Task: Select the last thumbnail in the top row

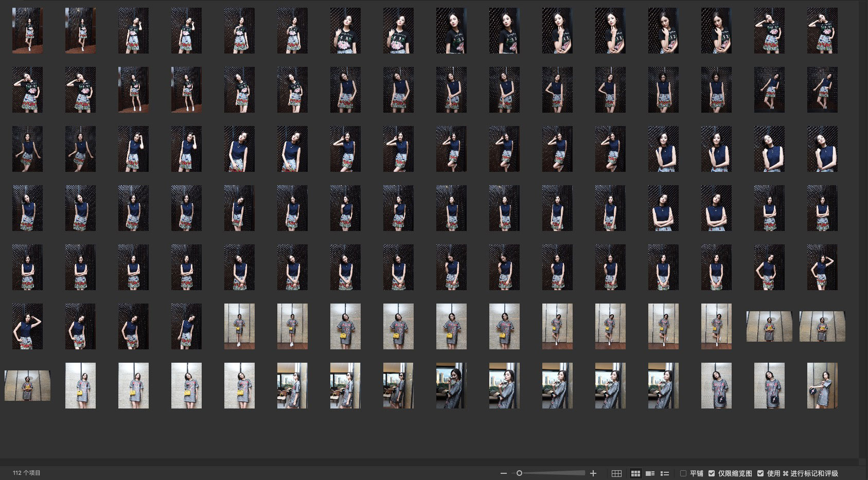Action: pyautogui.click(x=822, y=30)
